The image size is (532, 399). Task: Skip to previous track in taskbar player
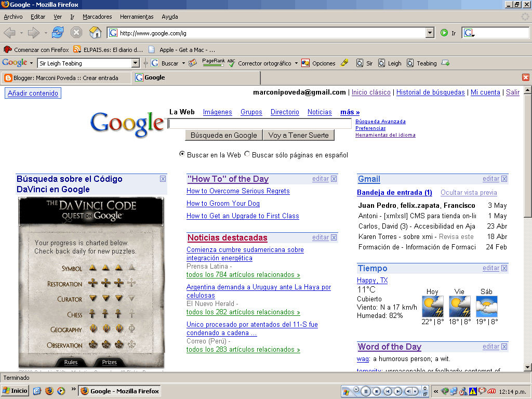388,391
